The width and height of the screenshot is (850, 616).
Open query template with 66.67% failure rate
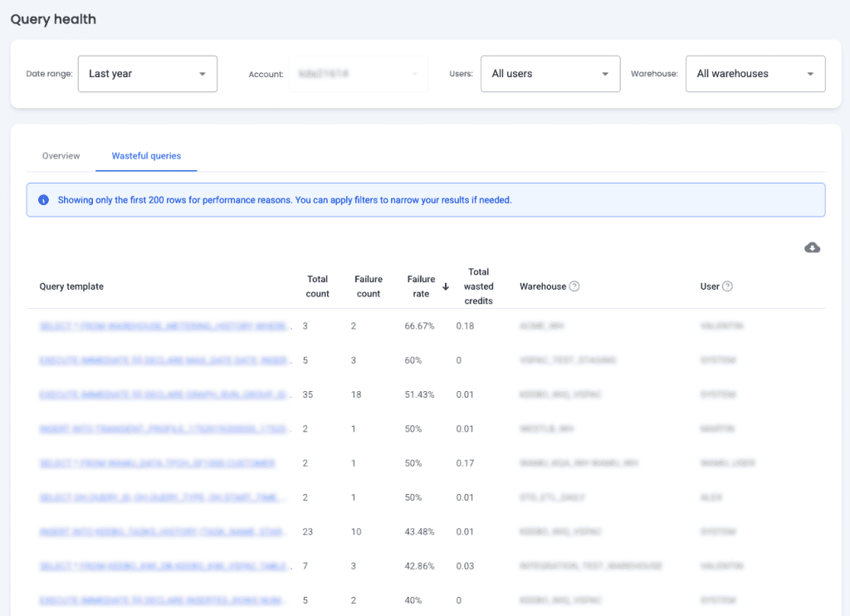[165, 326]
